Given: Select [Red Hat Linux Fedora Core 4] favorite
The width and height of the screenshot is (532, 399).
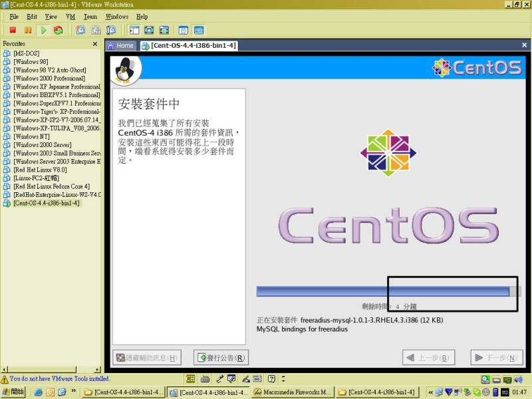Looking at the screenshot, I should pos(52,186).
